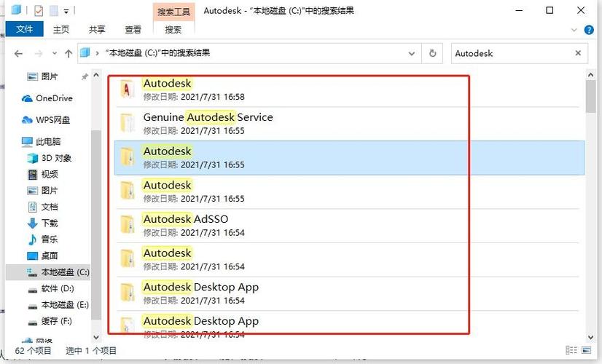
Task: Click the 视频 film icon
Action: 33,175
